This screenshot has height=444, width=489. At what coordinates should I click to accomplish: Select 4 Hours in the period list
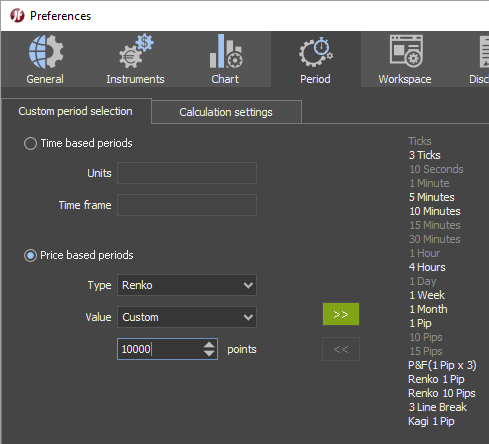click(427, 267)
